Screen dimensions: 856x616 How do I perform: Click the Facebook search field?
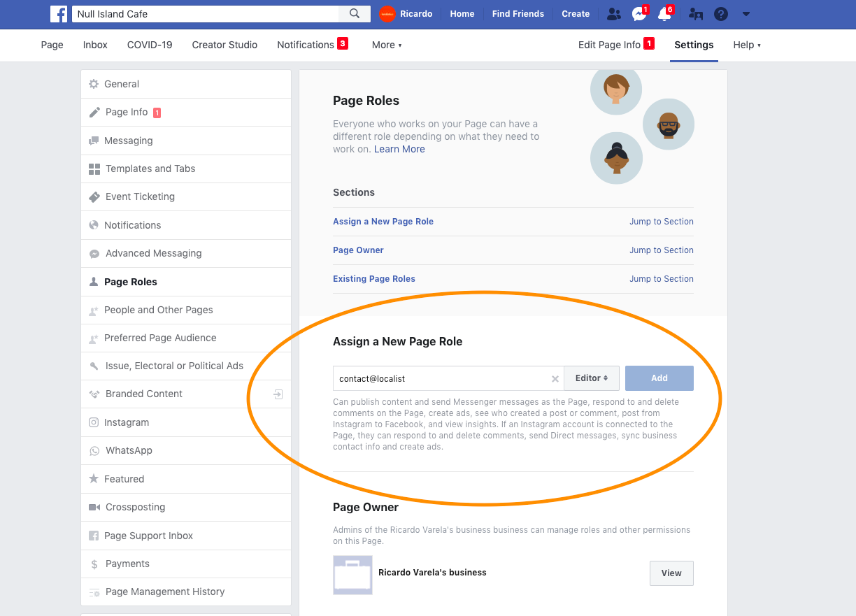(206, 14)
